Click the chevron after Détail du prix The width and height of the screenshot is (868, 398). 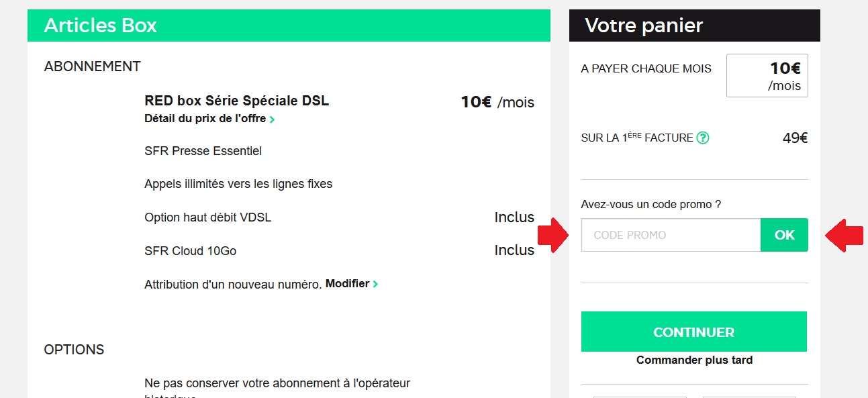[272, 119]
